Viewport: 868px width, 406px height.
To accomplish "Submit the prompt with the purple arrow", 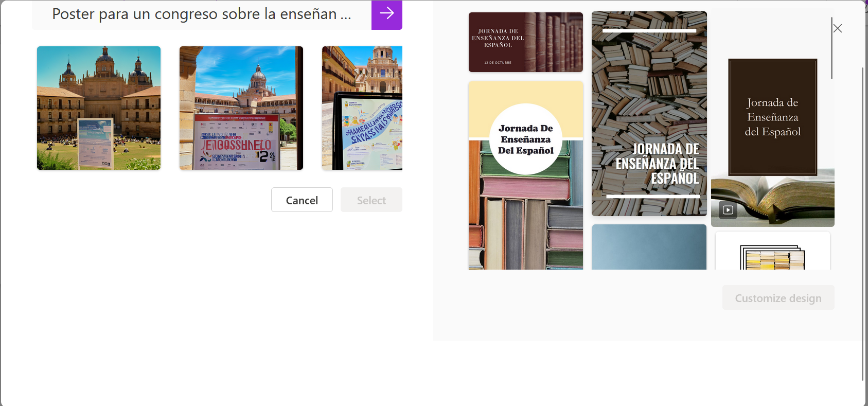I will click(x=386, y=14).
